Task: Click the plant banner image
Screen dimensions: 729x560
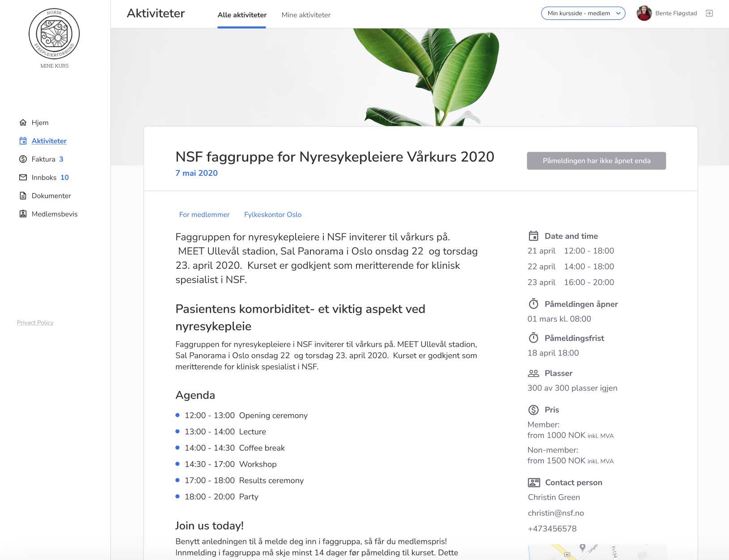Action: 420,77
